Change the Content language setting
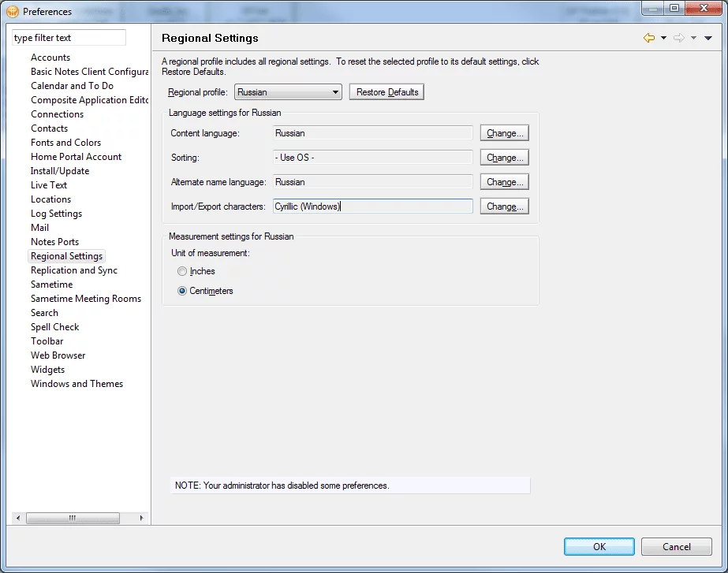The height and width of the screenshot is (573, 728). [504, 133]
